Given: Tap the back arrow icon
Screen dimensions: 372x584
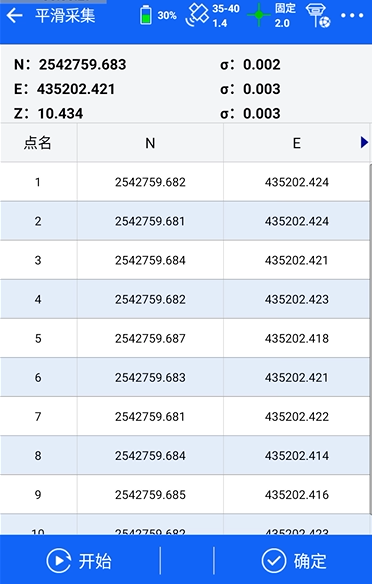Looking at the screenshot, I should (x=14, y=16).
